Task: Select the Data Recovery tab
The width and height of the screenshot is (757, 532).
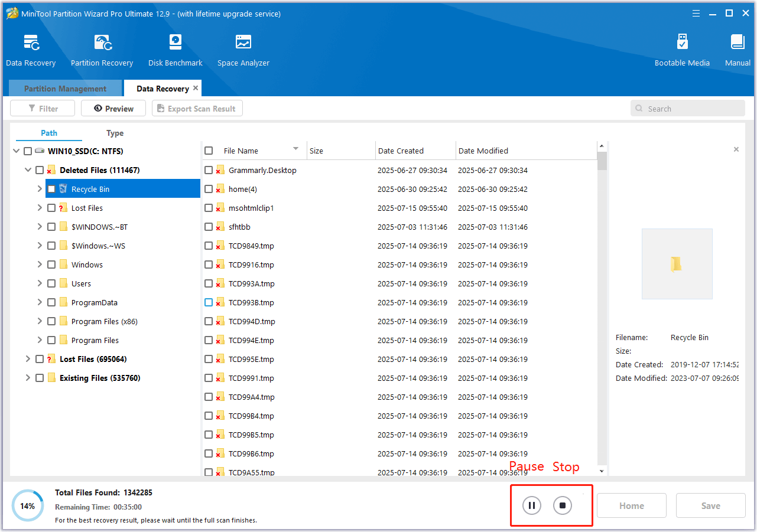Action: (x=163, y=89)
